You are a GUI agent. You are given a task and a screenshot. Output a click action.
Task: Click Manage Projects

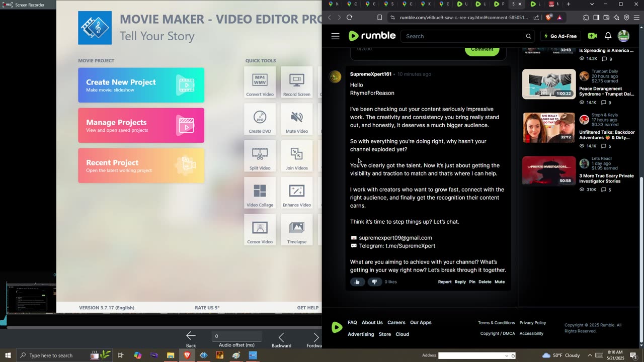[141, 125]
